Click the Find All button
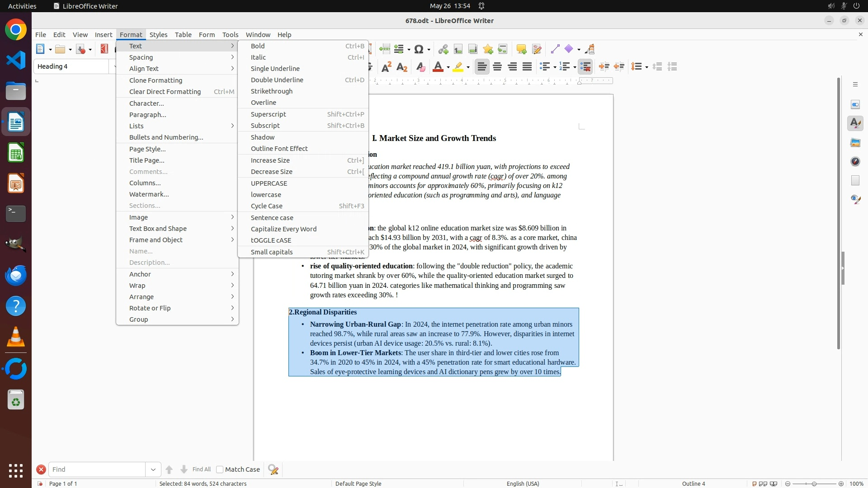The height and width of the screenshot is (488, 868). coord(202,469)
